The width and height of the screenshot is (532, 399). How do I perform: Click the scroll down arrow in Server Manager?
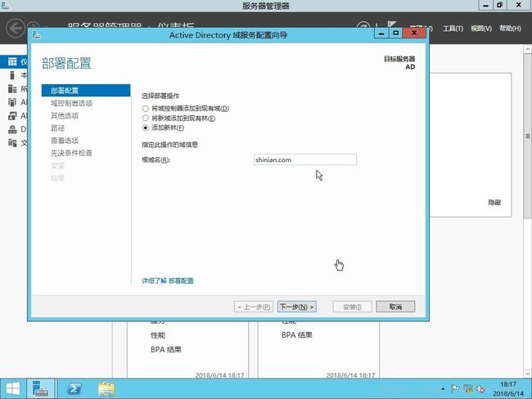[x=528, y=374]
